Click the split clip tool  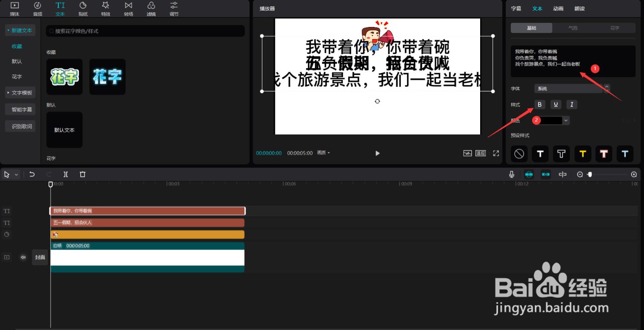point(66,174)
